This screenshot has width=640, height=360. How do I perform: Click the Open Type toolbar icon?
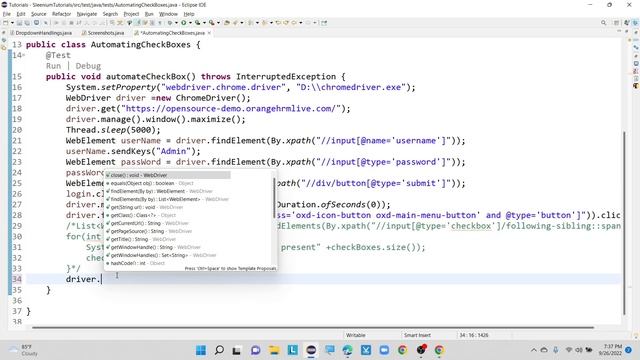click(227, 23)
